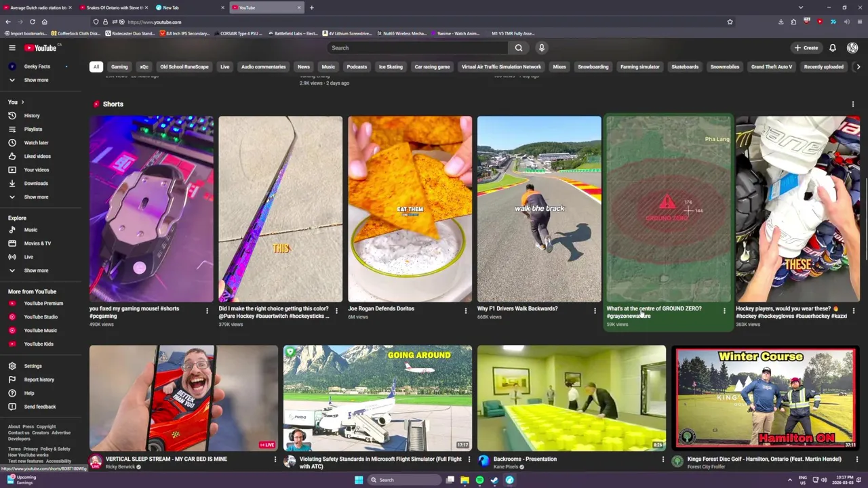Open the YouTube hamburger guide menu
This screenshot has width=868, height=488.
tap(12, 47)
